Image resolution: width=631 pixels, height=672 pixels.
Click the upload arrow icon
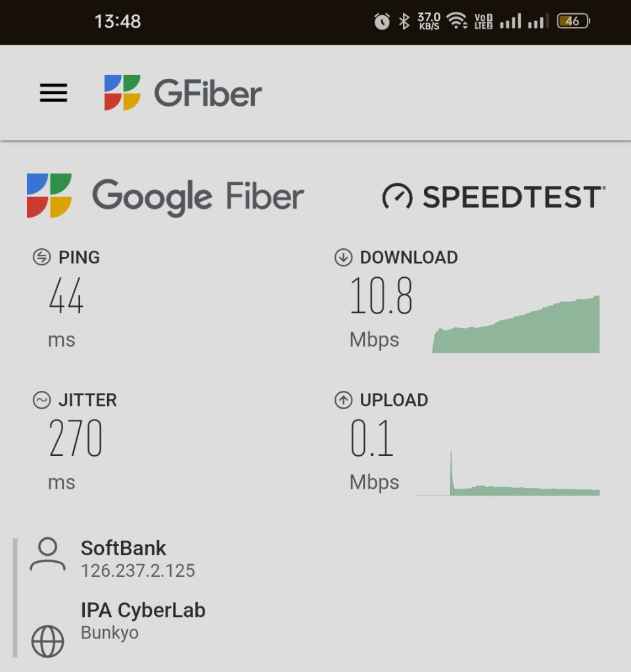click(343, 400)
